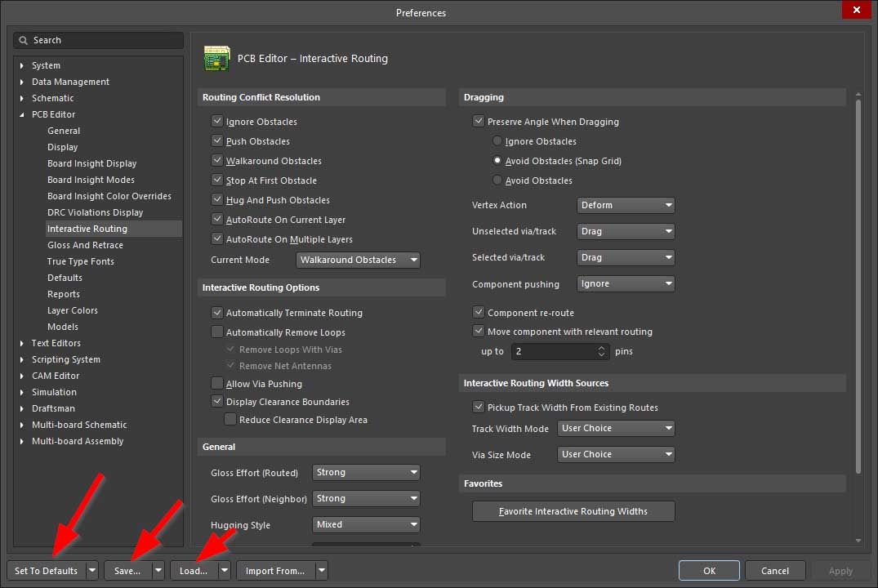
Task: Open the Track Width Mode dropdown
Action: pyautogui.click(x=616, y=428)
